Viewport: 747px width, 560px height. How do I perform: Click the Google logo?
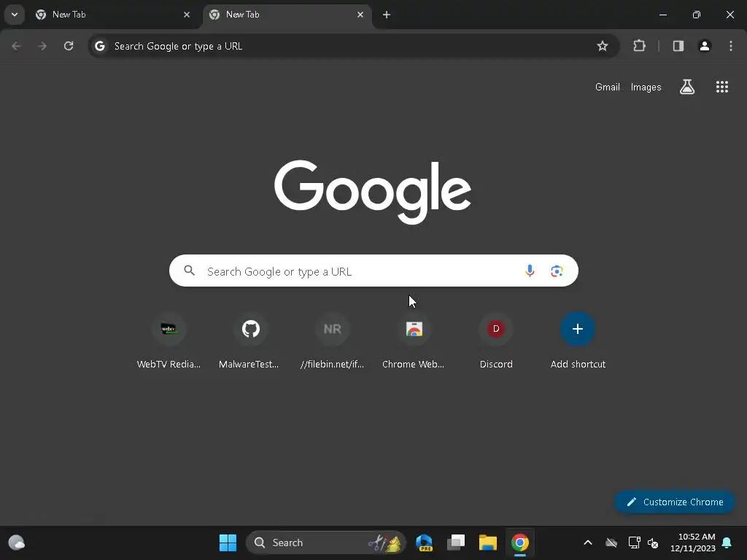[373, 192]
